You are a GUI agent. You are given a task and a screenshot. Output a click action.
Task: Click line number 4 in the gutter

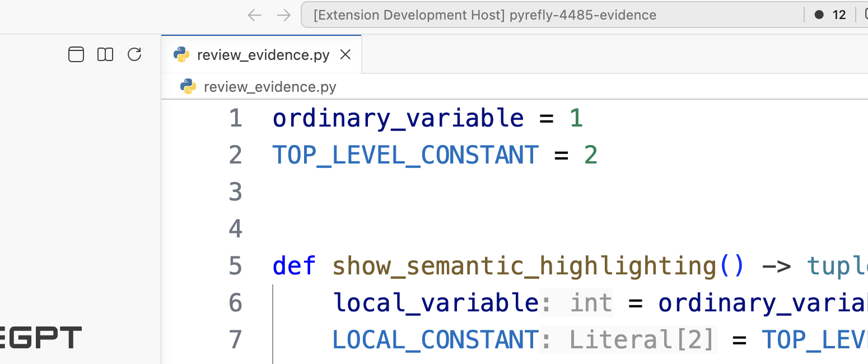[236, 229]
